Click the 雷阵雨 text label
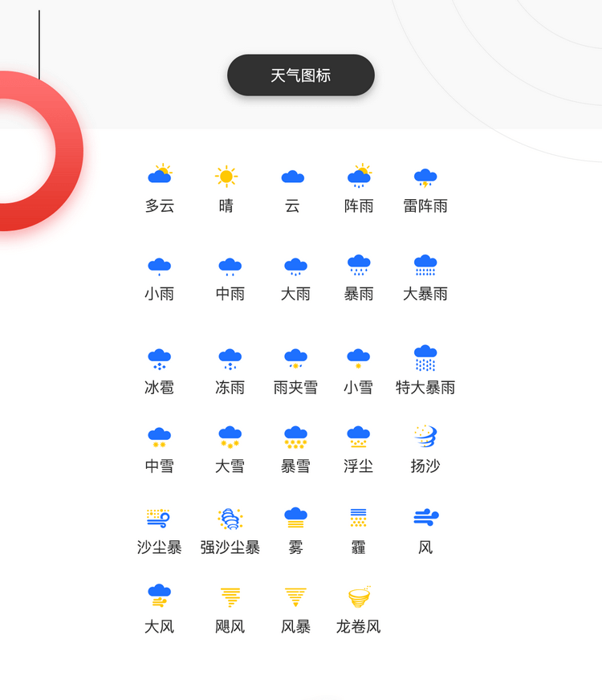This screenshot has width=602, height=700. click(425, 206)
